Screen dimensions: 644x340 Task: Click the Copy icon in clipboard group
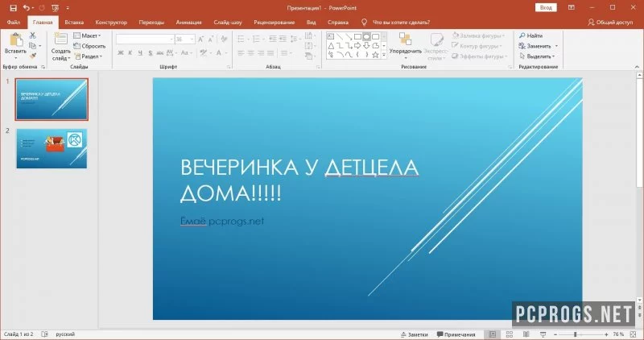click(x=33, y=46)
